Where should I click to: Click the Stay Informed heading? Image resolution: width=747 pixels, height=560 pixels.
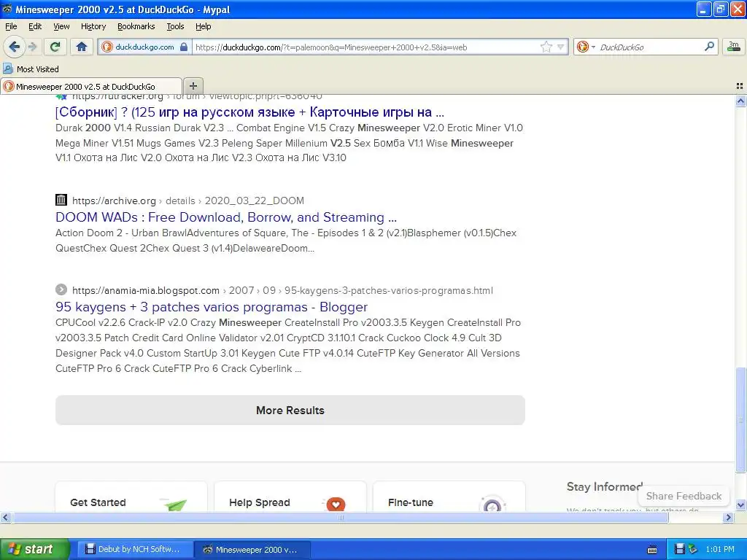[605, 486]
